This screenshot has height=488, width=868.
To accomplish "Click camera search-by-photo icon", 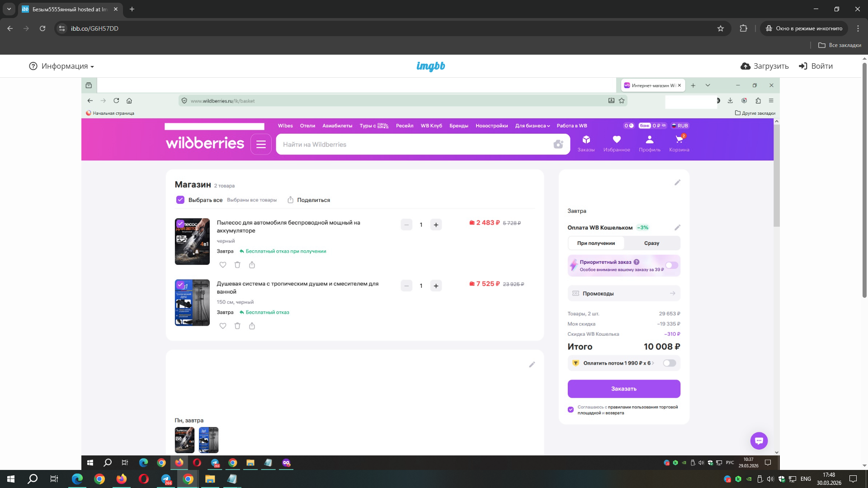I will [x=558, y=144].
